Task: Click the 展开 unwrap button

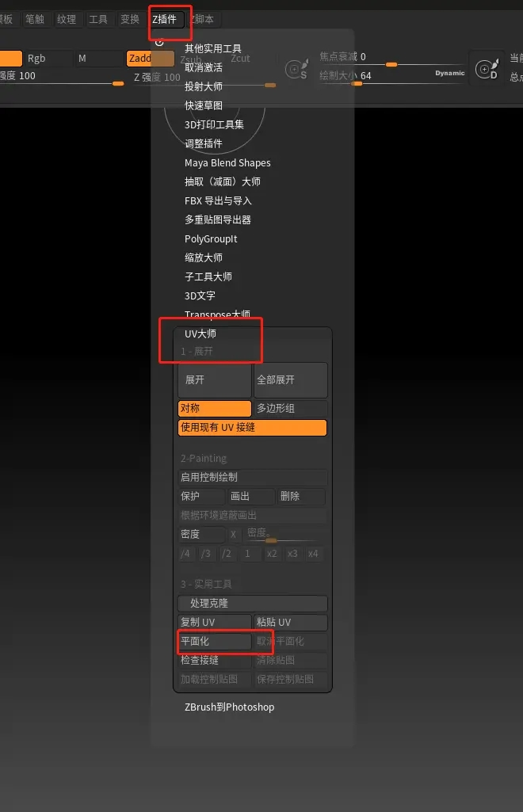Action: (x=215, y=380)
